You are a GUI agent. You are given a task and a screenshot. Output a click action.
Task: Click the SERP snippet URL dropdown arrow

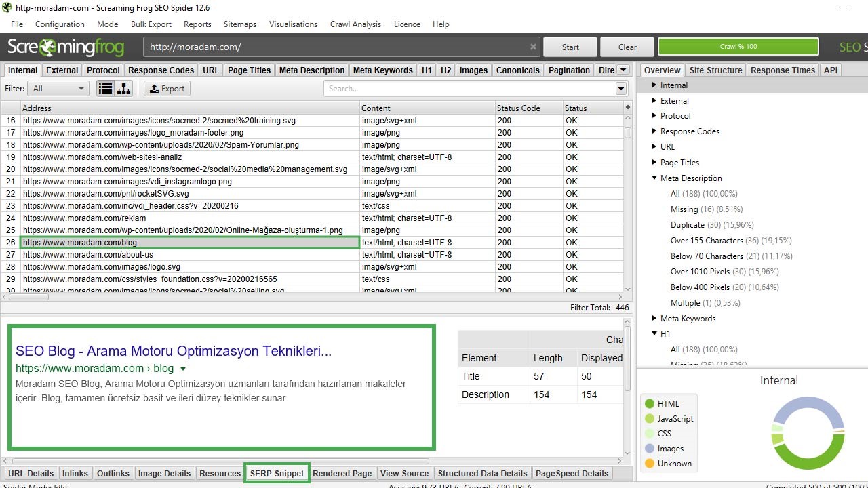pos(182,369)
